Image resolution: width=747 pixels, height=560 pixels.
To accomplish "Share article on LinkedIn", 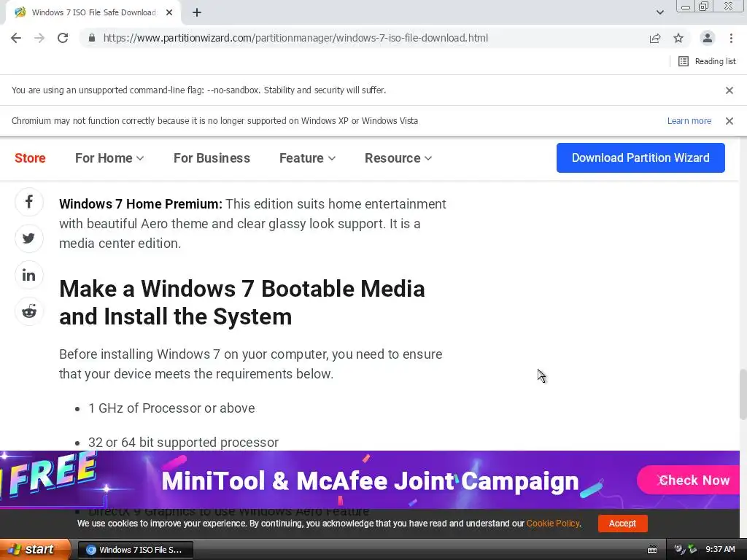I will tap(29, 275).
